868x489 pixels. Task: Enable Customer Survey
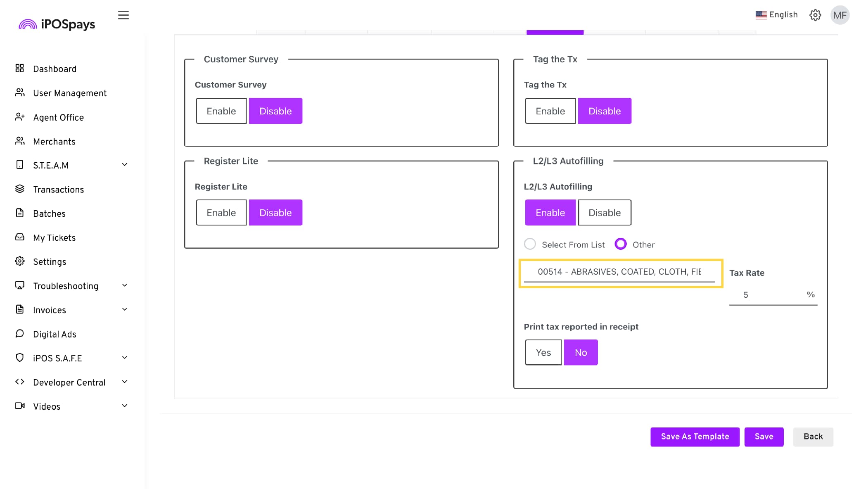click(x=221, y=111)
